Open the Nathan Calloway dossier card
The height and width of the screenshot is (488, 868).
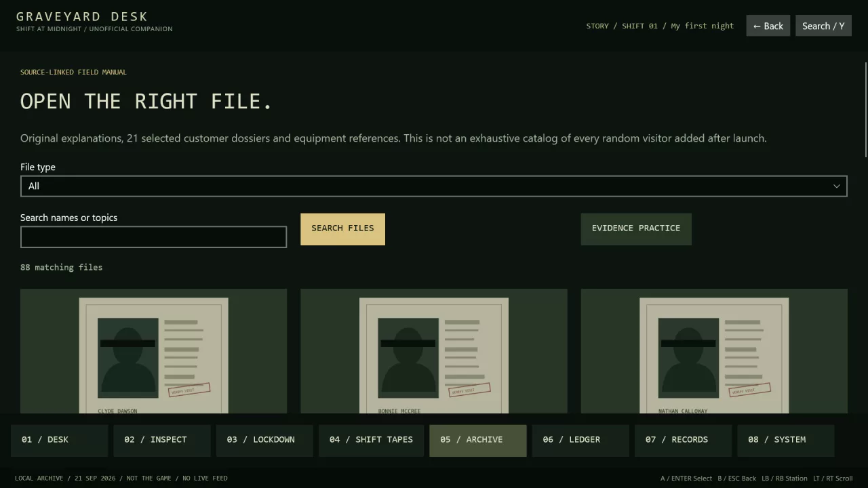point(714,351)
